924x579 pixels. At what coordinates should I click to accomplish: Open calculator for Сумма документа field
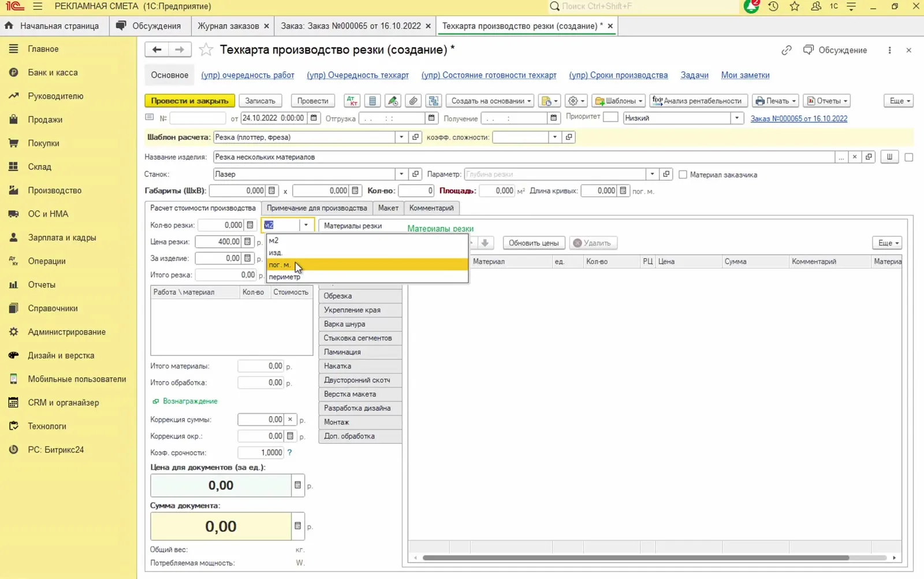pyautogui.click(x=297, y=526)
